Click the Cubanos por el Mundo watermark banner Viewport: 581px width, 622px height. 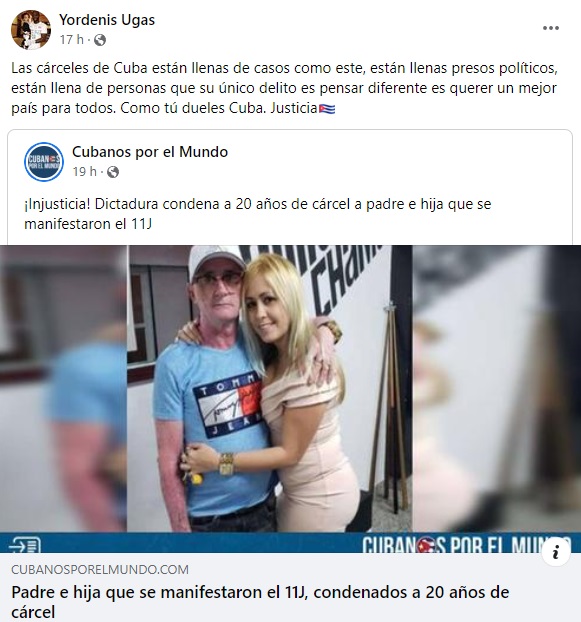tap(466, 544)
